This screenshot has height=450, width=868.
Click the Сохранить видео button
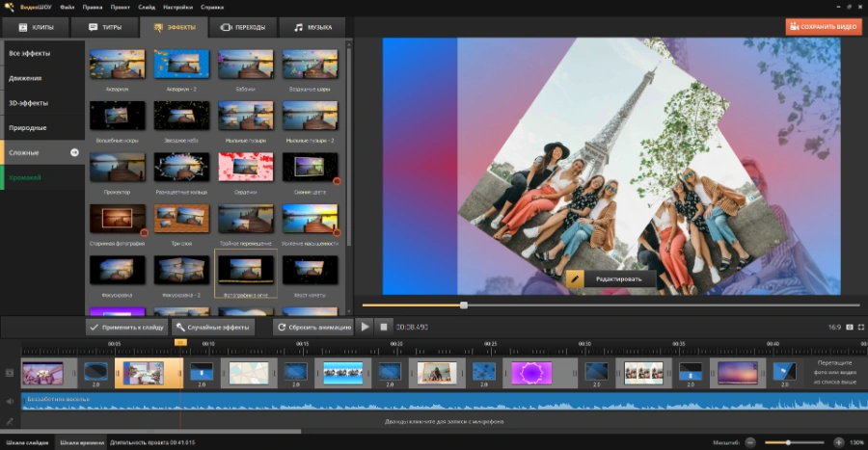tap(824, 27)
